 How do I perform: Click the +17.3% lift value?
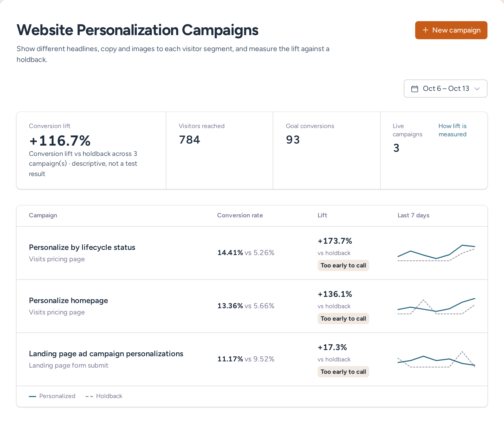332,347
